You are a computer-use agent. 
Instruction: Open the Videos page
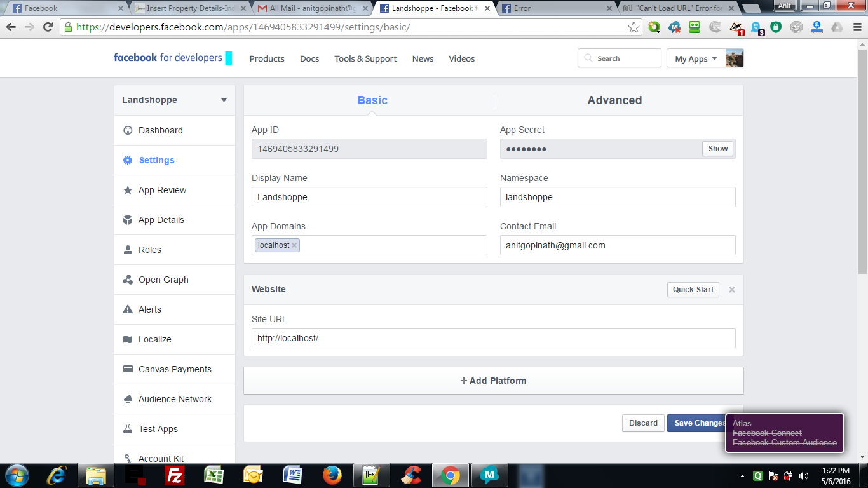point(462,58)
